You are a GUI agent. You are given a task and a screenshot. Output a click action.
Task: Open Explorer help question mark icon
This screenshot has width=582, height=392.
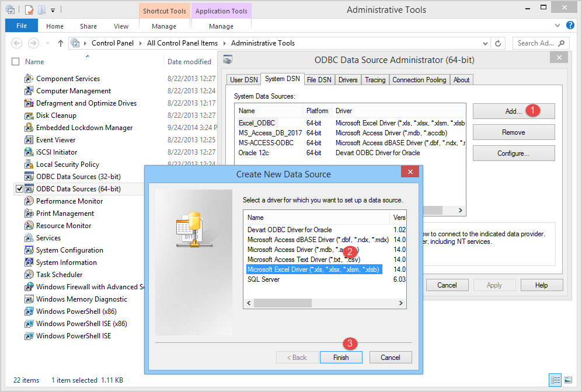click(x=570, y=25)
